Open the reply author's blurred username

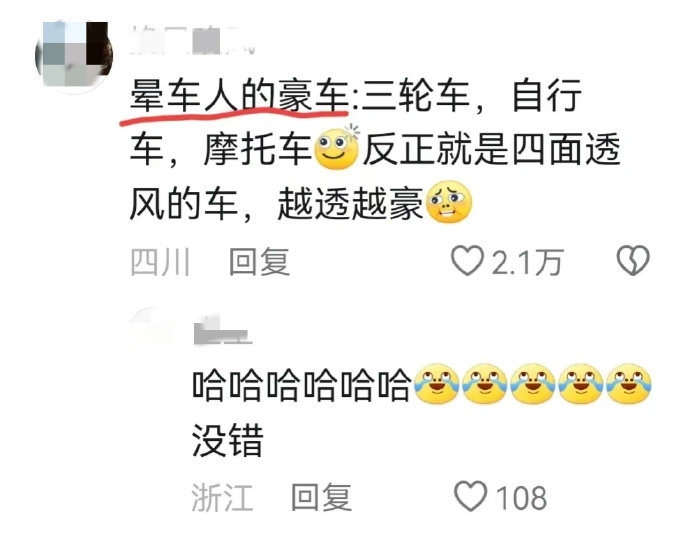[223, 330]
